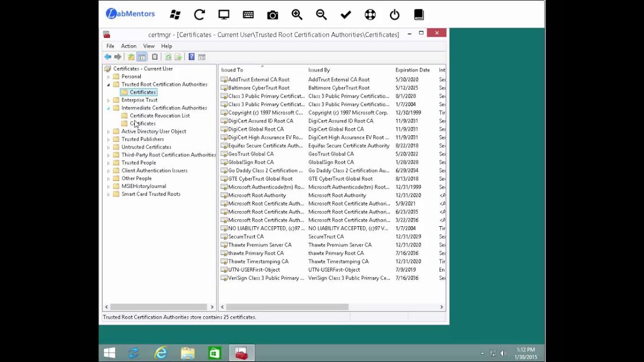Expand the Personal tree node
This screenshot has width=644, height=362.
tap(108, 77)
